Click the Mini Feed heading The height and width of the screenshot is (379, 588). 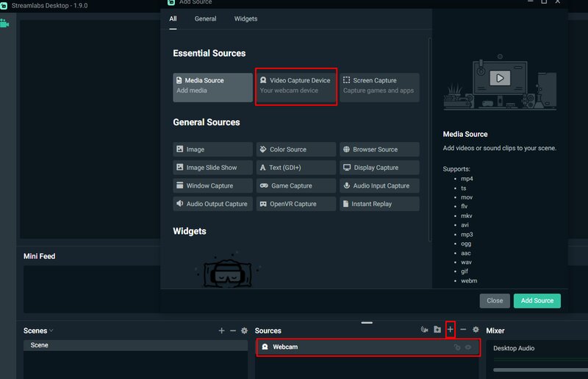40,256
